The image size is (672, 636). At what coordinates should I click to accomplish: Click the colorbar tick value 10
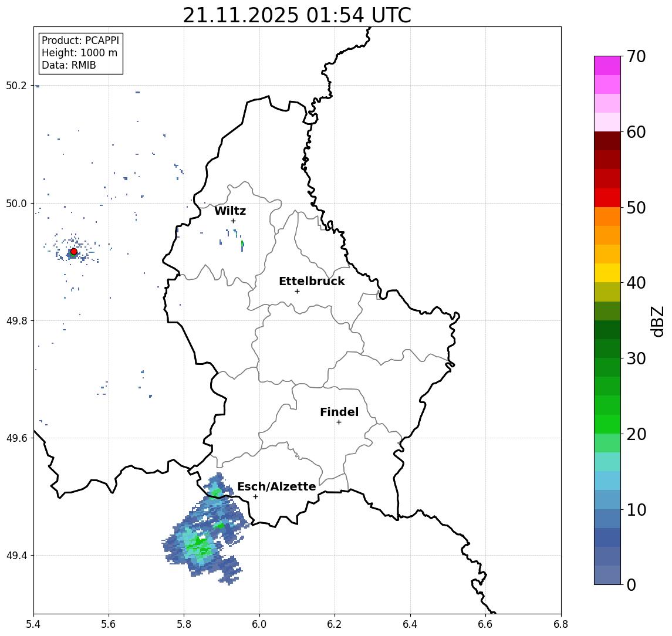(x=636, y=510)
